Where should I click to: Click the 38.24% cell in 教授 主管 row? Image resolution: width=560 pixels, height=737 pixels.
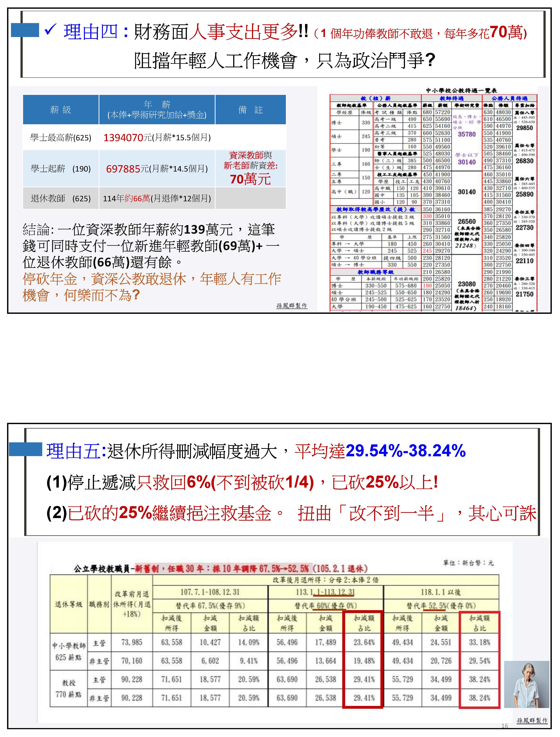click(x=479, y=679)
